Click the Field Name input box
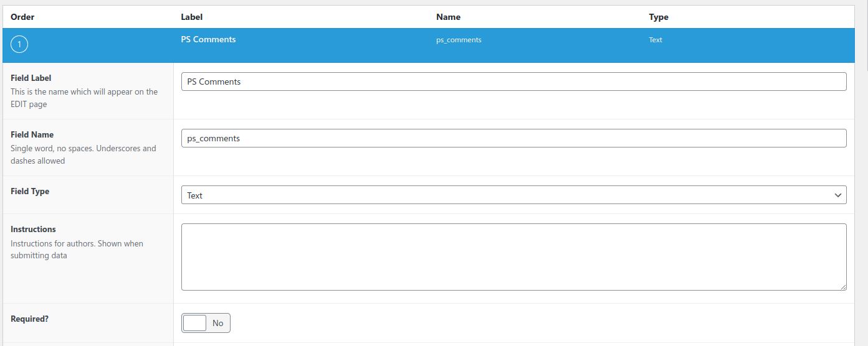The width and height of the screenshot is (868, 346). point(513,138)
